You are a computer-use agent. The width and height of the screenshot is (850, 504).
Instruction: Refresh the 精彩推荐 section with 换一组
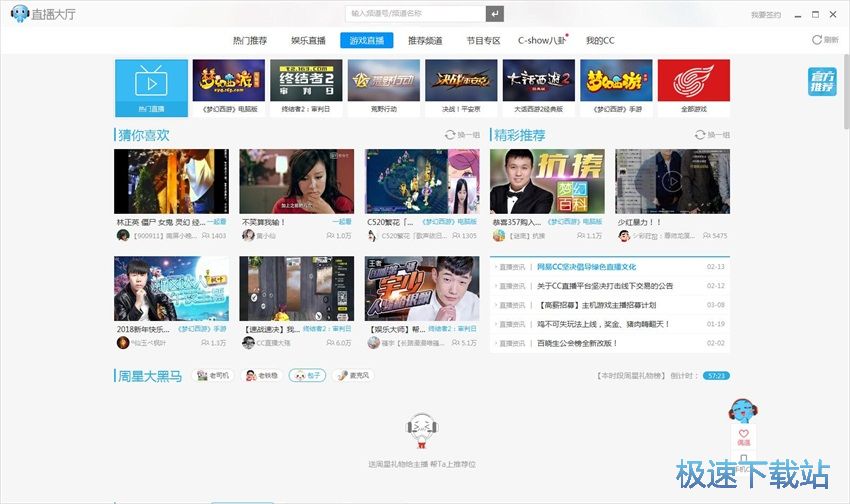click(x=712, y=134)
